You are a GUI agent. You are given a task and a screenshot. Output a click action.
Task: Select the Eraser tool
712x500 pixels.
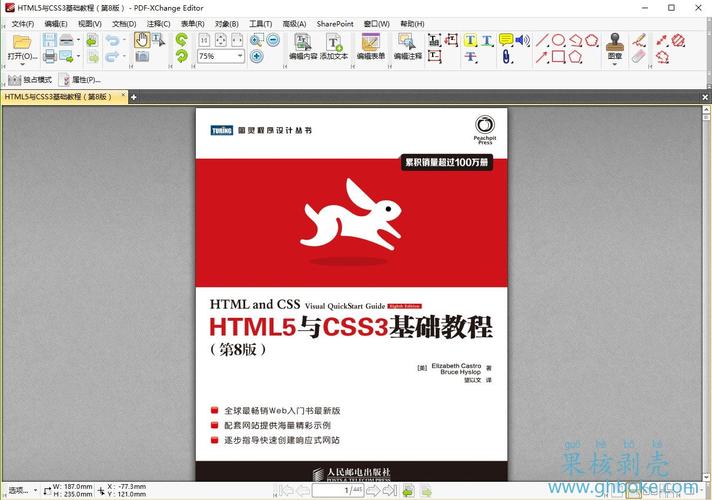click(x=639, y=56)
